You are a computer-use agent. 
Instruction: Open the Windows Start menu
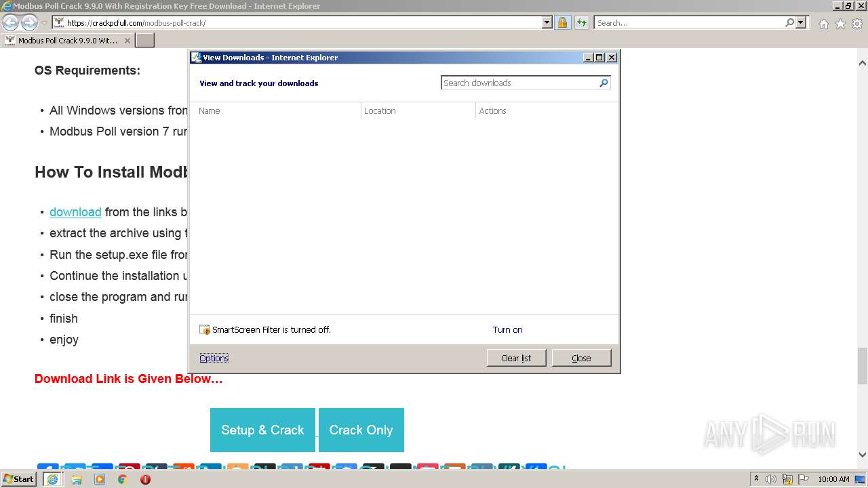click(x=19, y=479)
